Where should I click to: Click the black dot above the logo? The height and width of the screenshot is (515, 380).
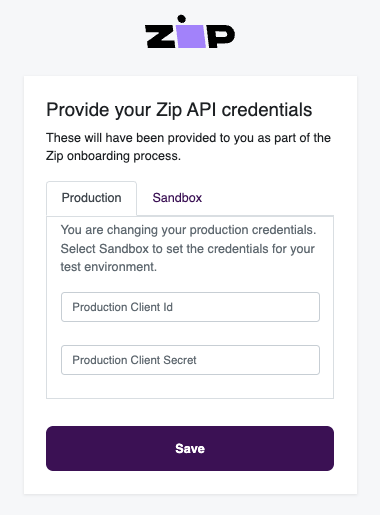click(182, 19)
